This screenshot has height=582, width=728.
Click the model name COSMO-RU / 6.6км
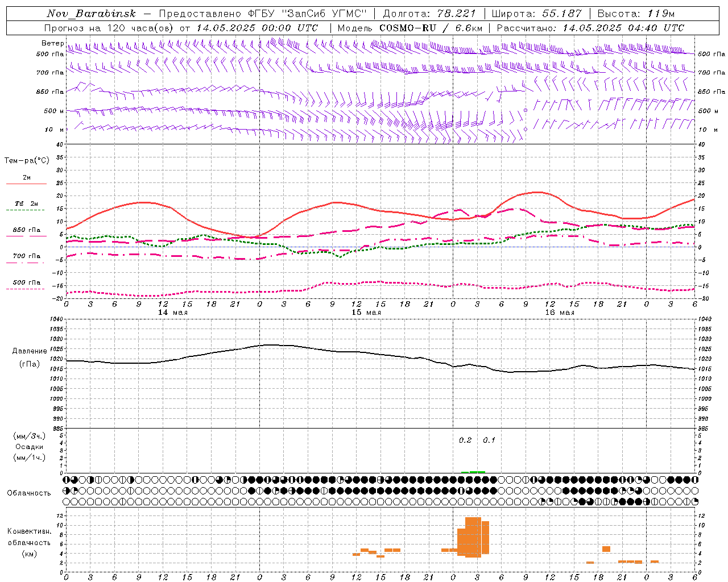pyautogui.click(x=431, y=28)
